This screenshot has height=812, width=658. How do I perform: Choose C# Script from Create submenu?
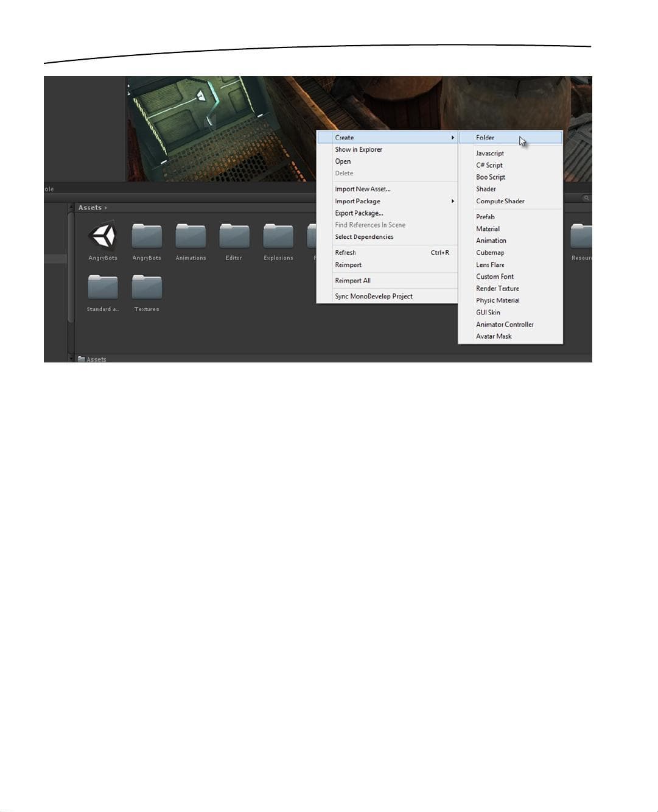510,165
